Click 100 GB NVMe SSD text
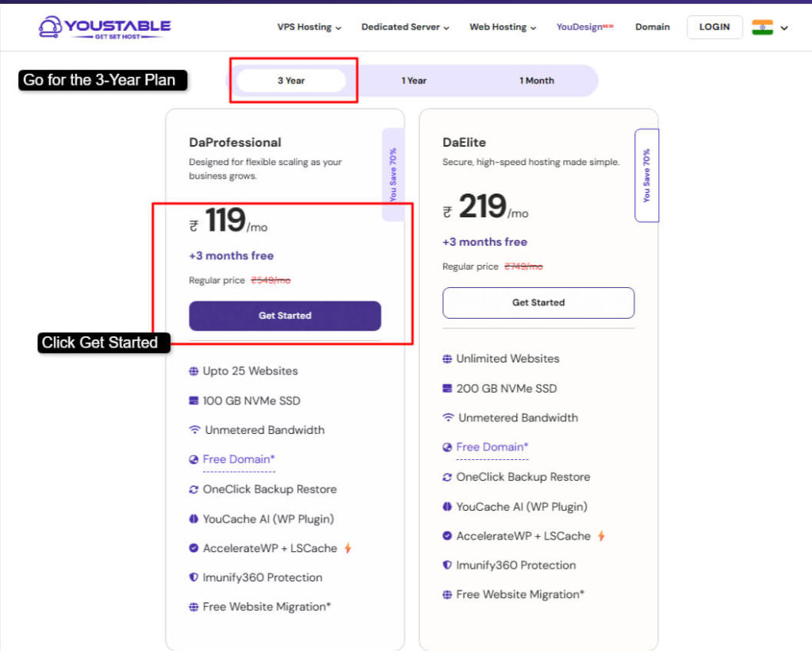 (x=251, y=401)
